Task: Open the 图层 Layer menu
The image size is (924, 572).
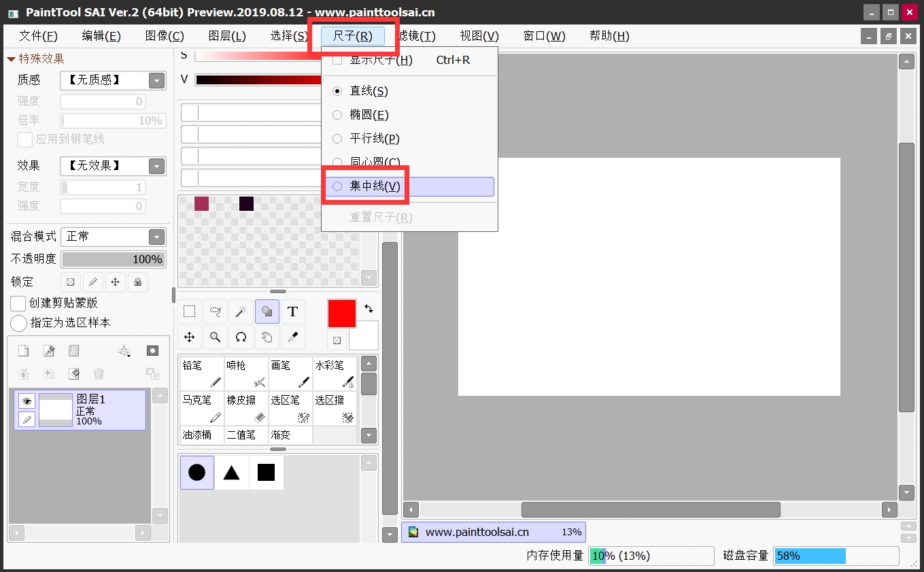Action: [x=227, y=36]
